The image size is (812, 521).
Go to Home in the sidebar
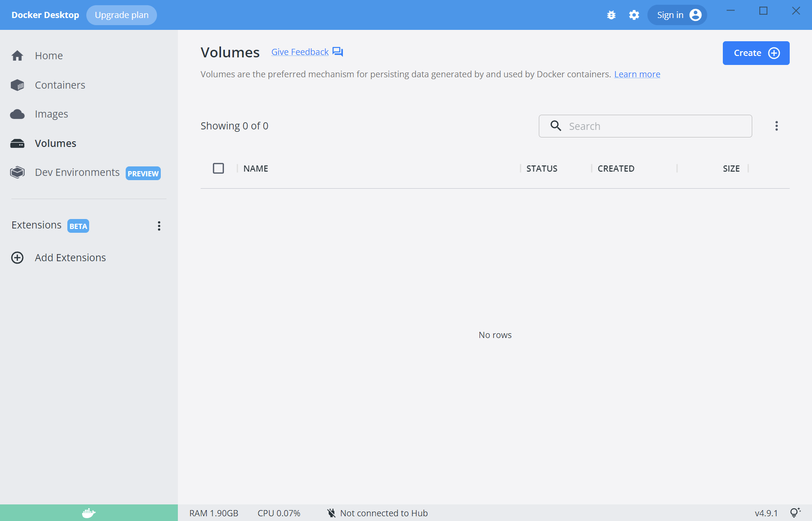(x=49, y=56)
